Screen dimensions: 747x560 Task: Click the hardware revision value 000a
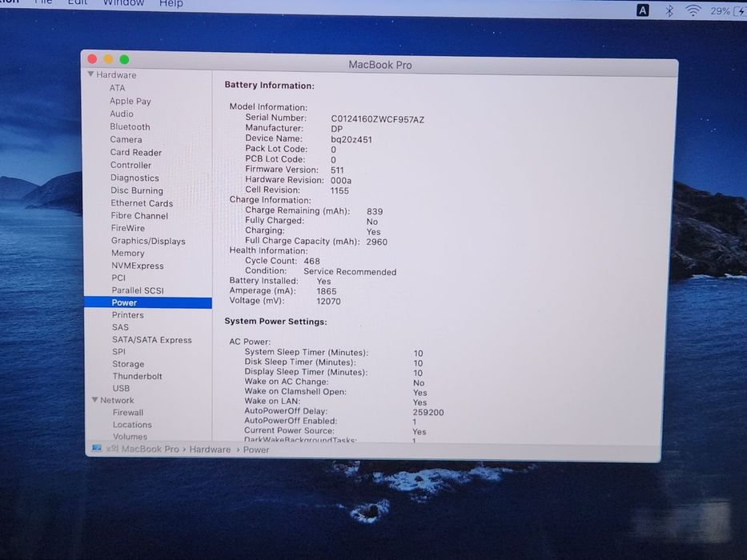tap(340, 181)
